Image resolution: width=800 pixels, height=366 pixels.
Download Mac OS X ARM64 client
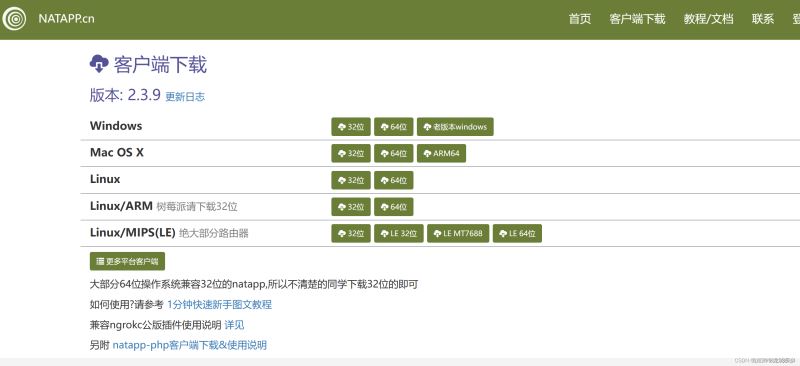441,153
